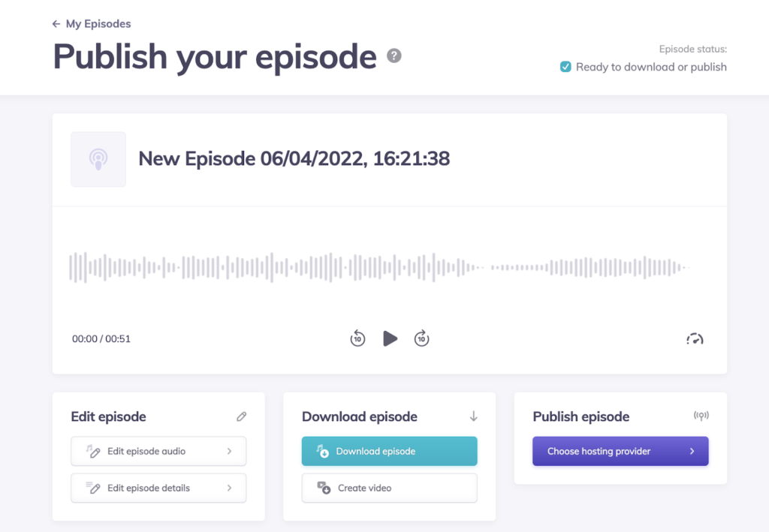Click the podcast episode artwork thumbnail
Screen dimensions: 769x532
pyautogui.click(x=98, y=159)
